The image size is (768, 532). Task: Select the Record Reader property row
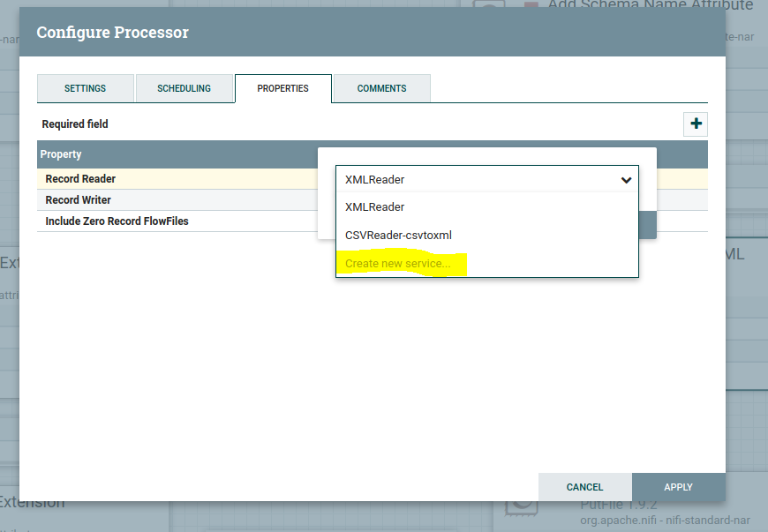(x=80, y=179)
